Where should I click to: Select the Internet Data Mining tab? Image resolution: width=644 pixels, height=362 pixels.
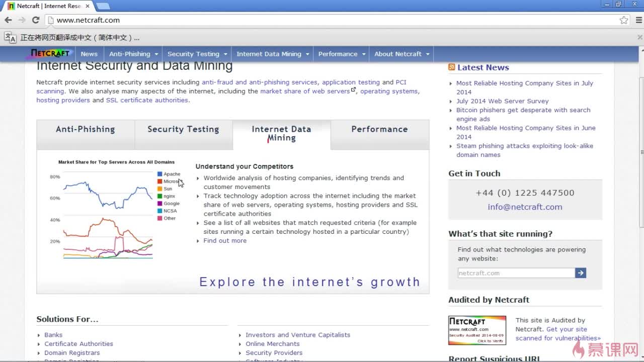[x=281, y=134]
